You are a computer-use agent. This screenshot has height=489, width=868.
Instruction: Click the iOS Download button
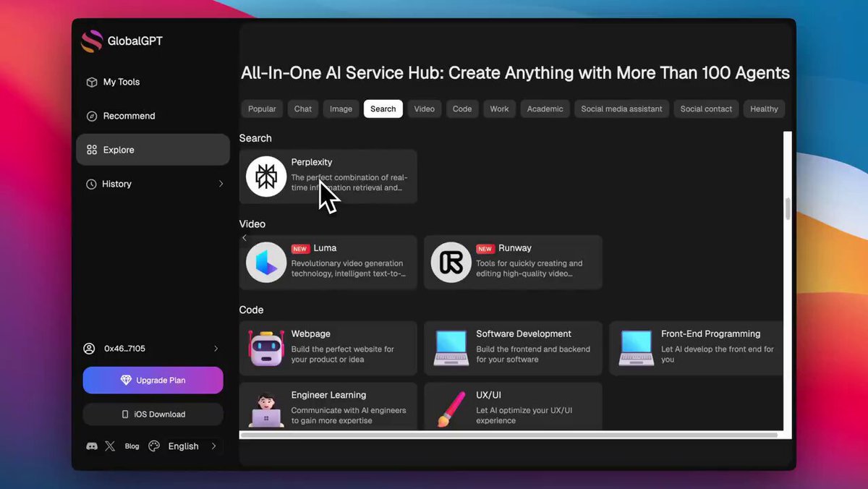click(x=153, y=414)
